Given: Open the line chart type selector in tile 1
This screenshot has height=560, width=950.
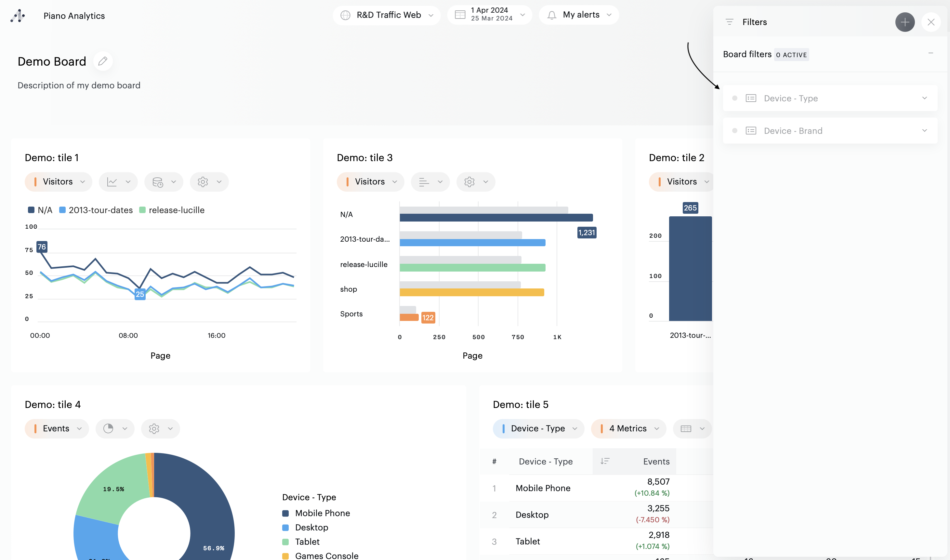Looking at the screenshot, I should 118,182.
